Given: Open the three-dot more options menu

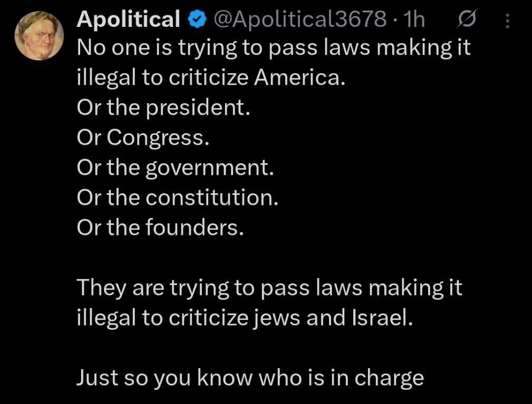Looking at the screenshot, I should [x=507, y=21].
